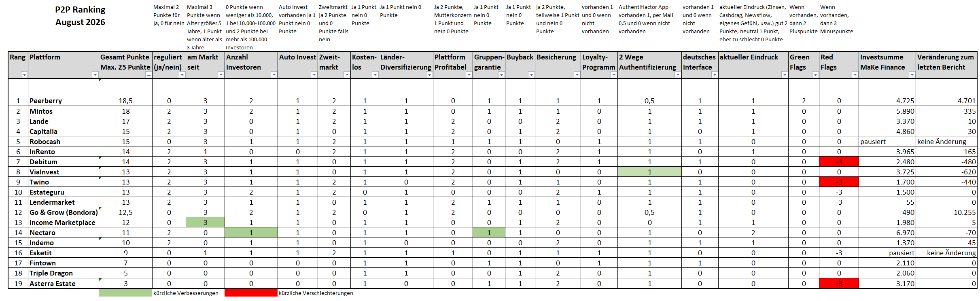The width and height of the screenshot is (980, 301).
Task: Open the Loyalty-Programm filter dropdown
Action: click(x=614, y=74)
